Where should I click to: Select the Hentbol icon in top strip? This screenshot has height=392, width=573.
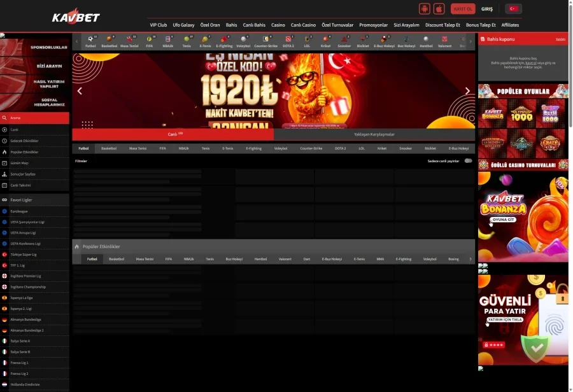[x=426, y=41]
